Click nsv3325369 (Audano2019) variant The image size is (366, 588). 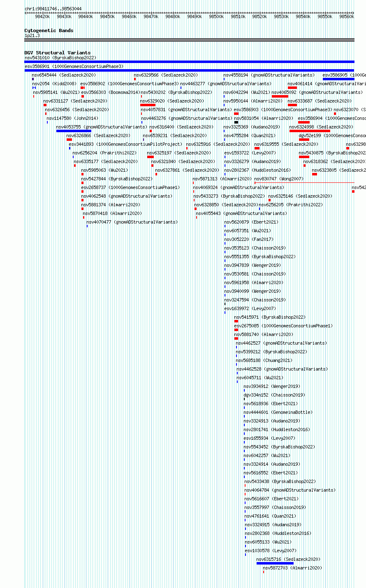pyautogui.click(x=251, y=127)
